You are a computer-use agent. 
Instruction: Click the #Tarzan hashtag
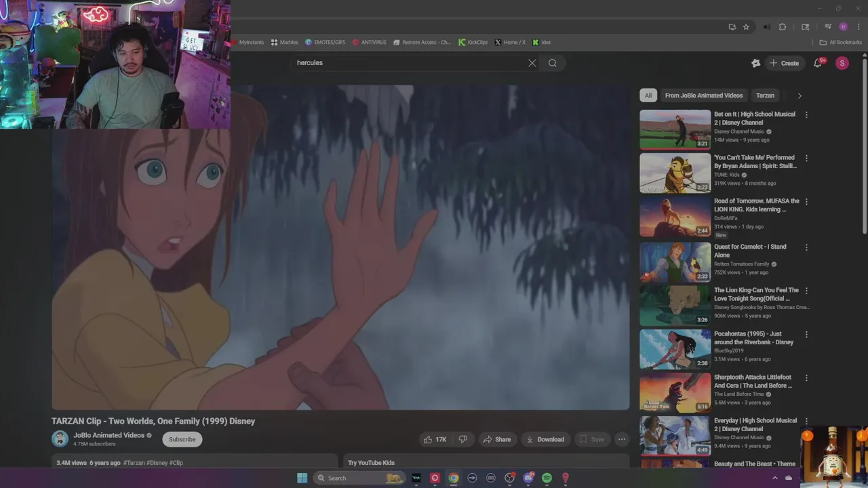pos(134,463)
